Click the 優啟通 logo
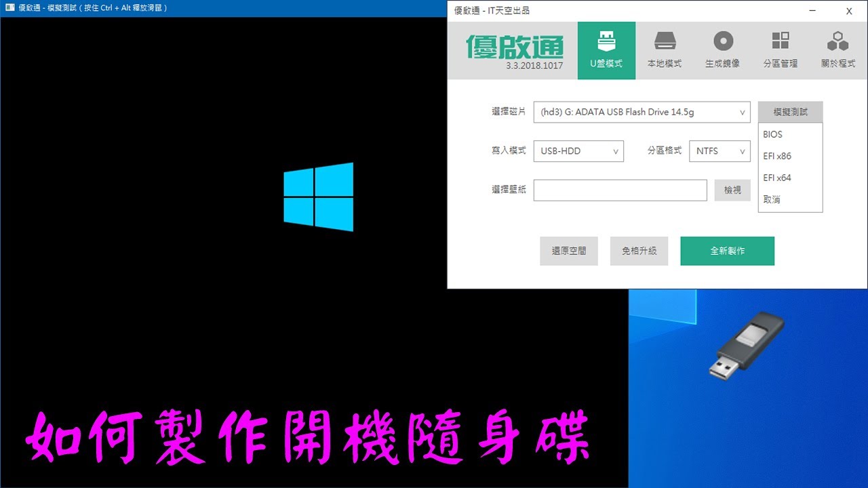 515,46
